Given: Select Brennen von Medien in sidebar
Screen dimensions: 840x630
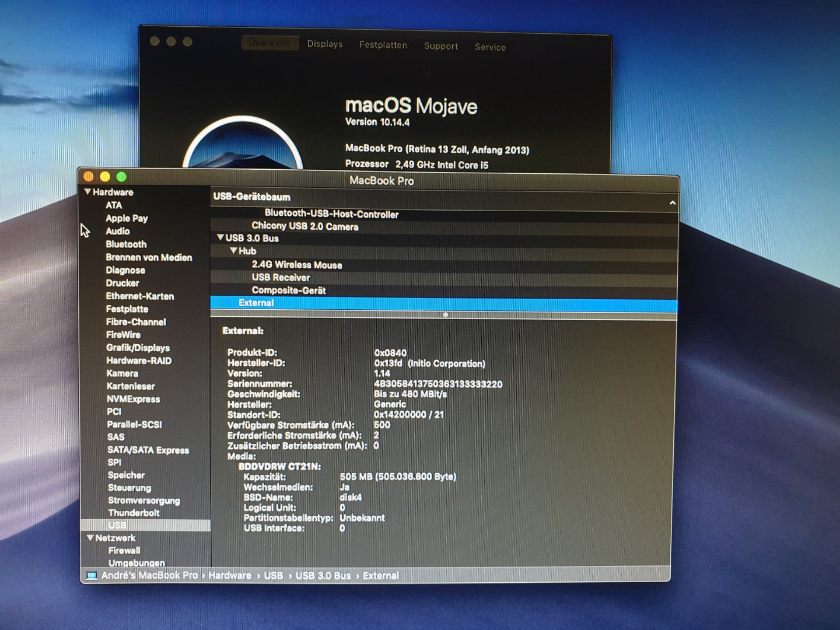Looking at the screenshot, I should coord(149,257).
